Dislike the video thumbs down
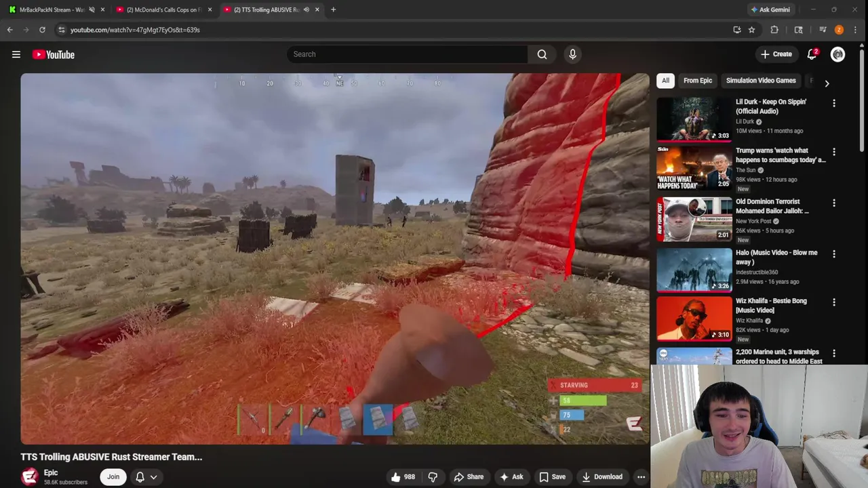The image size is (868, 488). click(433, 477)
